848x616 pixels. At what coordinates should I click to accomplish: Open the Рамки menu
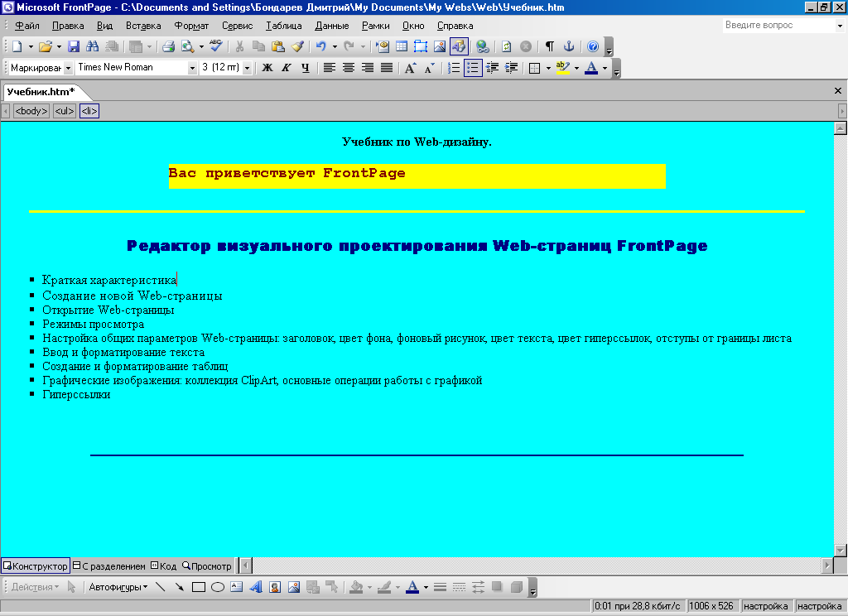pyautogui.click(x=376, y=26)
